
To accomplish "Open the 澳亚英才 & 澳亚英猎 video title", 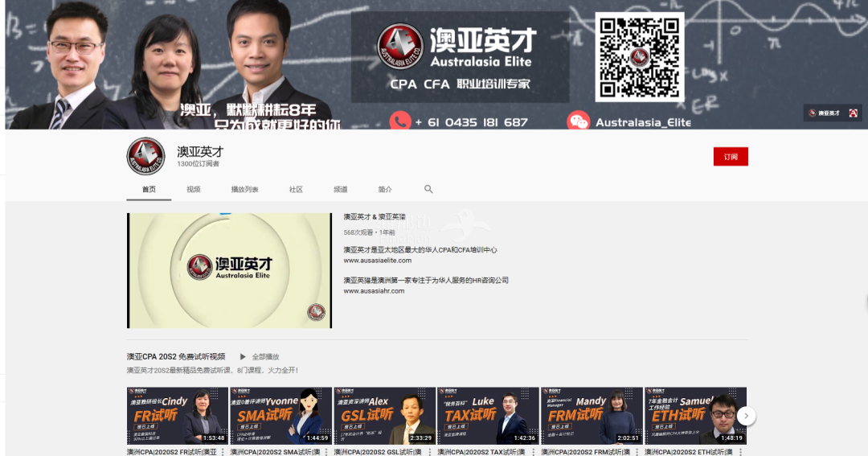I will pos(375,216).
